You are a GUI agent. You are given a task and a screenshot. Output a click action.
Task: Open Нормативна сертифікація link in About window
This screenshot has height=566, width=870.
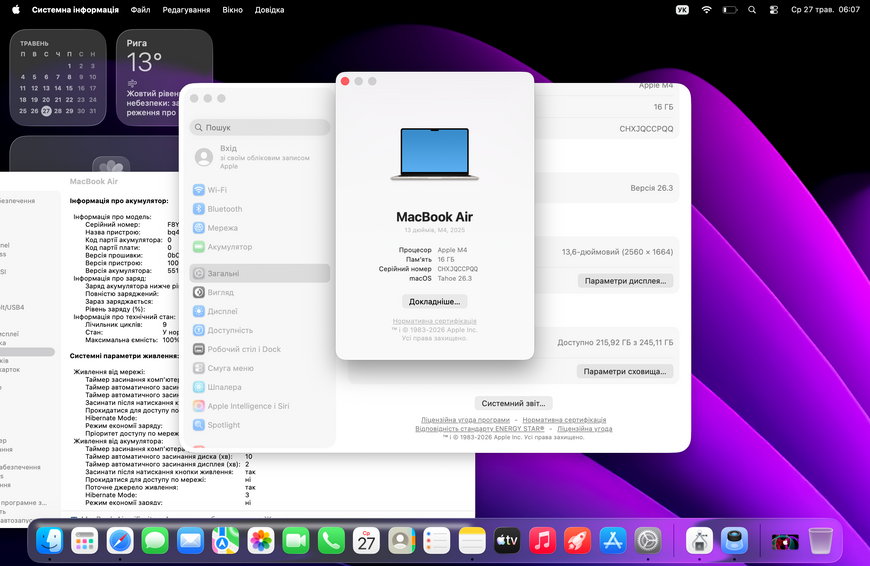point(434,321)
